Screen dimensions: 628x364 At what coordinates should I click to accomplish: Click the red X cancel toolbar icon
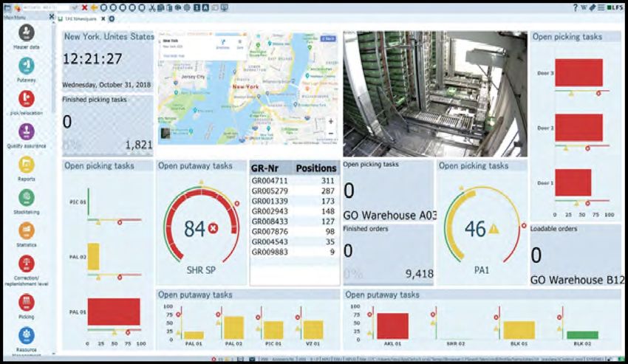tap(85, 7)
